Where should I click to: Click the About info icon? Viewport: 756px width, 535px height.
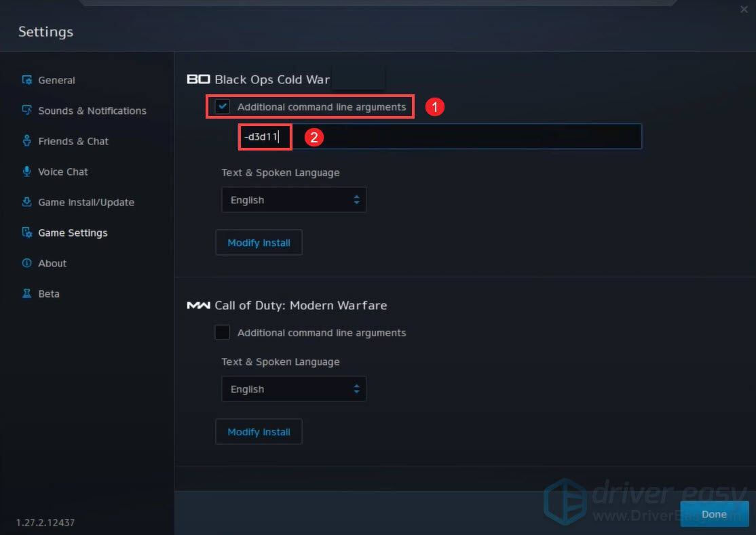point(27,263)
